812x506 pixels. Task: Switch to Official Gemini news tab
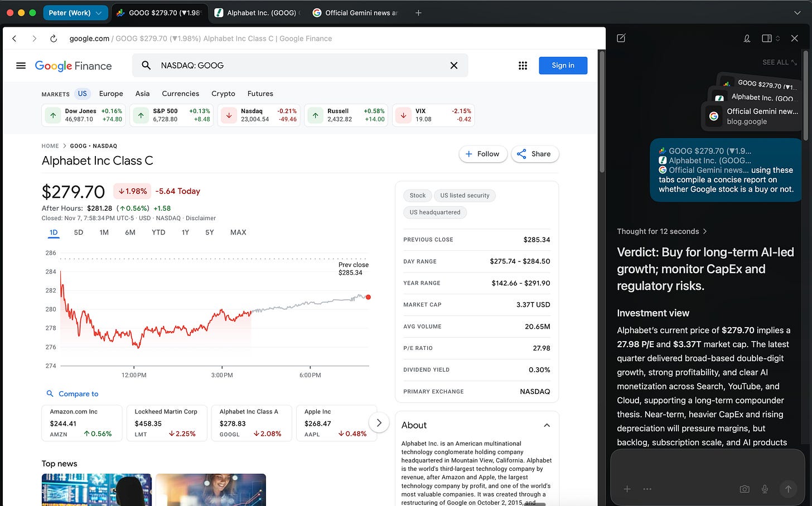[x=356, y=12]
